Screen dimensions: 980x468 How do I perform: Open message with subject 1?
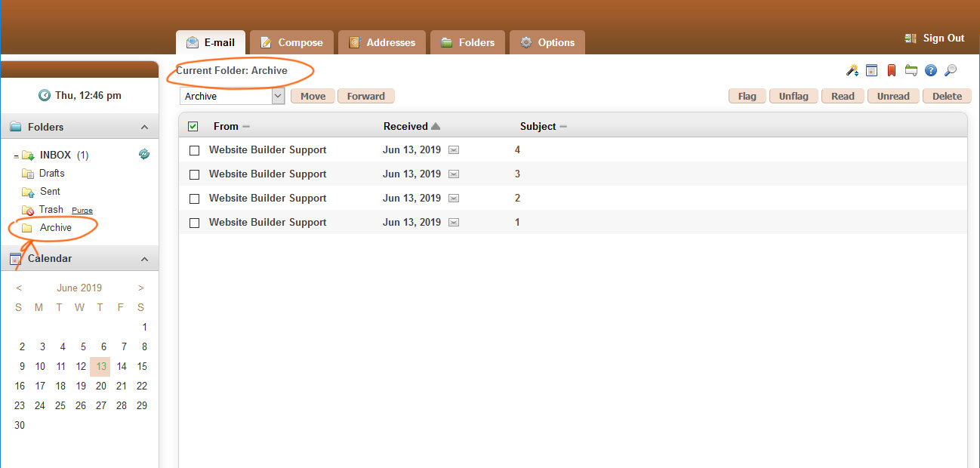(x=517, y=223)
